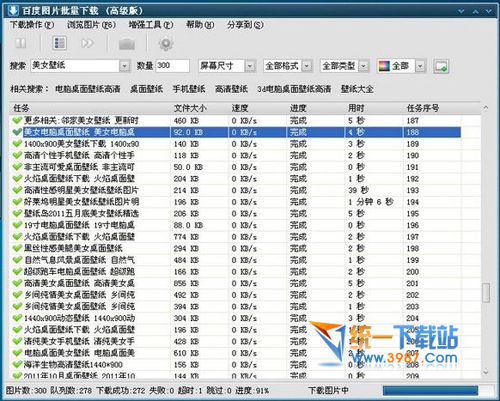
Task: Click related search 电脑桌面壁纸高清
Action: tap(88, 89)
